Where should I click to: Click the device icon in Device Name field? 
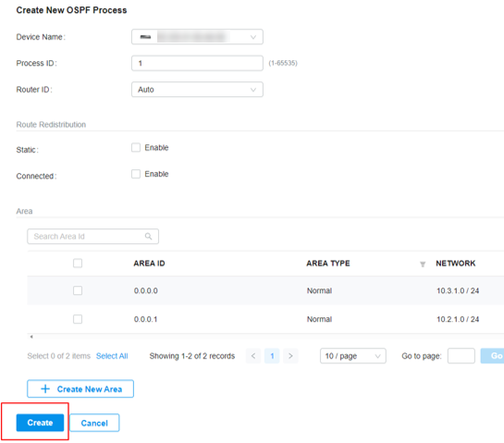click(x=145, y=37)
